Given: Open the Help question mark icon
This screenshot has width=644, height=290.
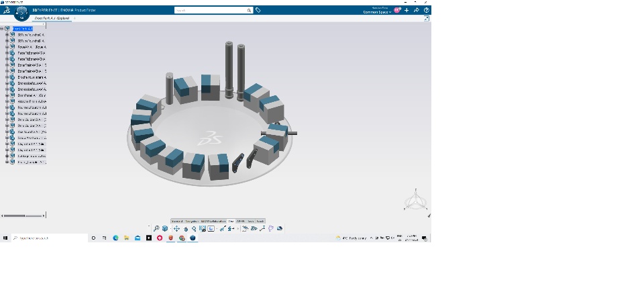Looking at the screenshot, I should 427,10.
